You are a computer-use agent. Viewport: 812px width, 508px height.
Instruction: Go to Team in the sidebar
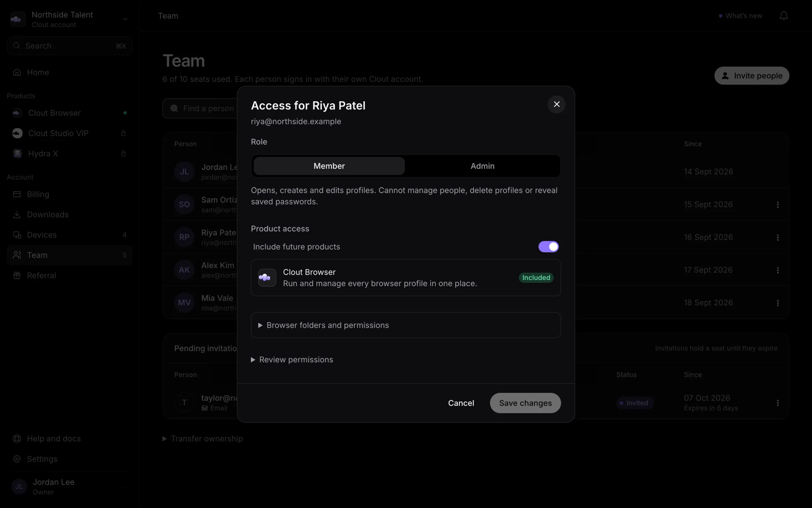coord(69,255)
